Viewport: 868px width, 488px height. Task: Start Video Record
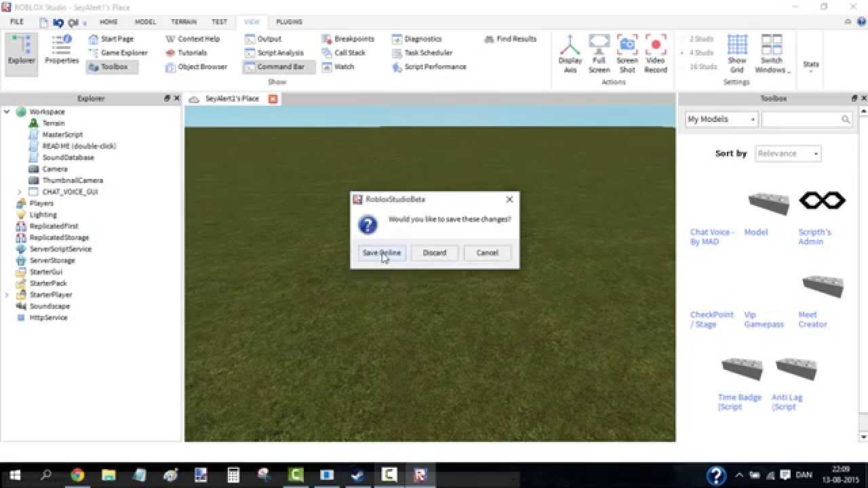tap(656, 54)
